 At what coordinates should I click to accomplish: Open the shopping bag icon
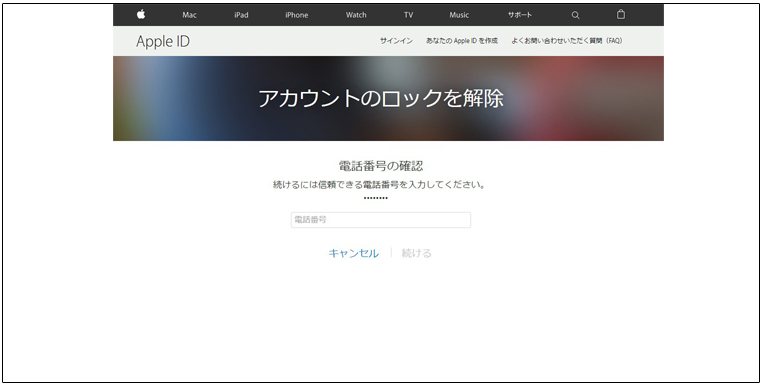click(x=621, y=14)
